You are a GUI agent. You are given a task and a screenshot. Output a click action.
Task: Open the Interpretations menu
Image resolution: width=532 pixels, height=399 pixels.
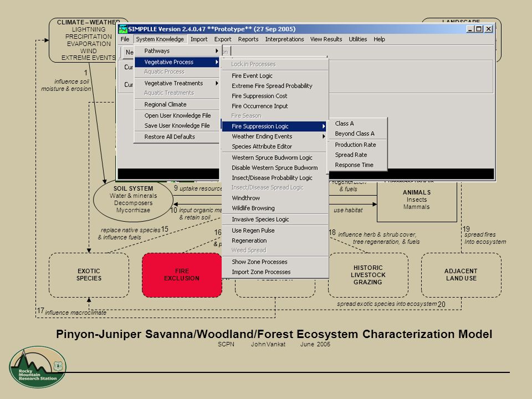284,39
